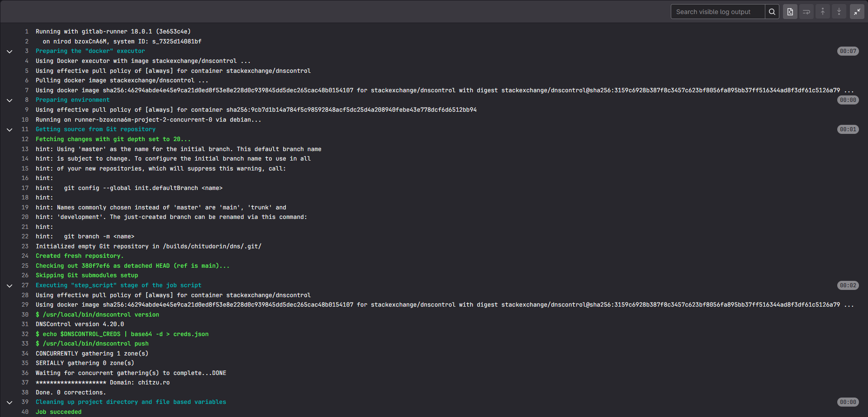
Task: Click "Running on runner-bzoxcna6m-project-2" line
Action: tap(148, 120)
